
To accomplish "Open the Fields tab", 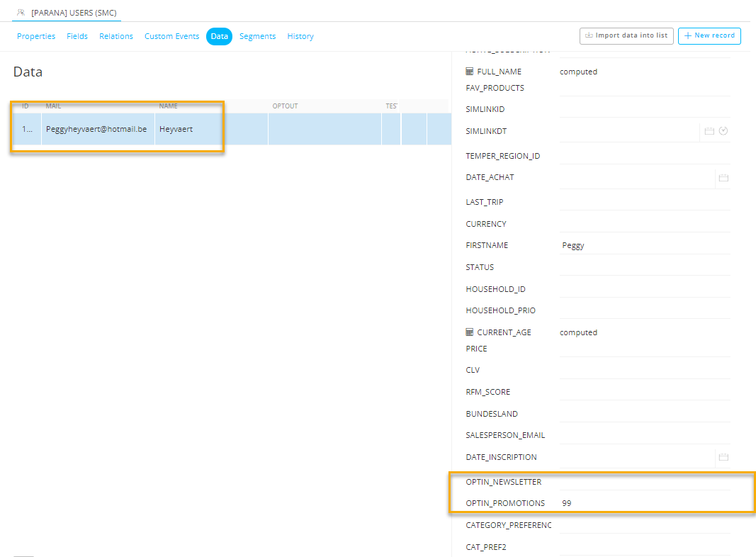I will [77, 36].
